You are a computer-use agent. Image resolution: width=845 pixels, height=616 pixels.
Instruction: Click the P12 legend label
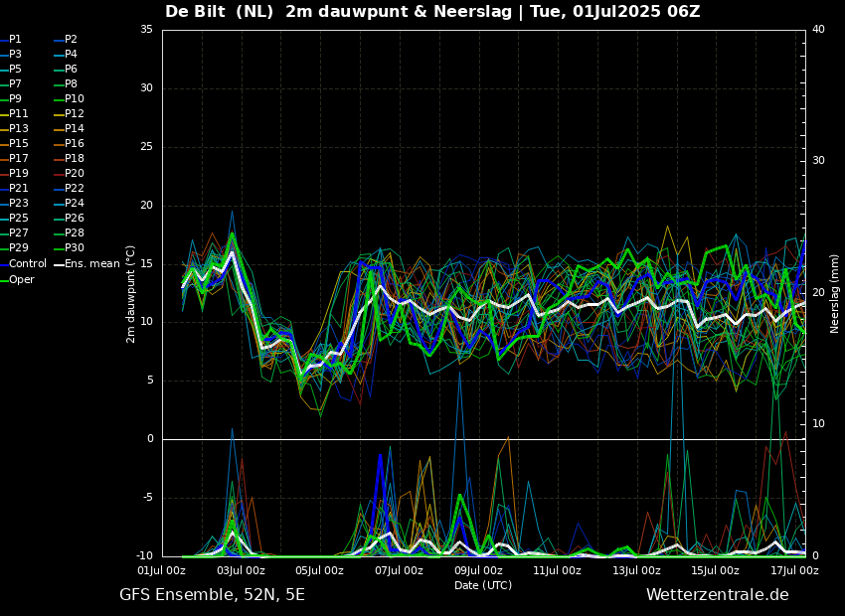pyautogui.click(x=75, y=113)
